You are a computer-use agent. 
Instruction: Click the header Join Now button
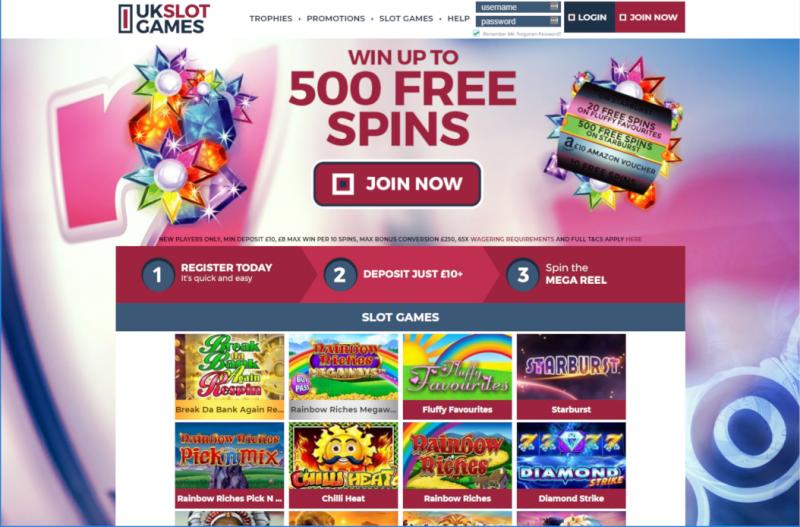[x=650, y=17]
